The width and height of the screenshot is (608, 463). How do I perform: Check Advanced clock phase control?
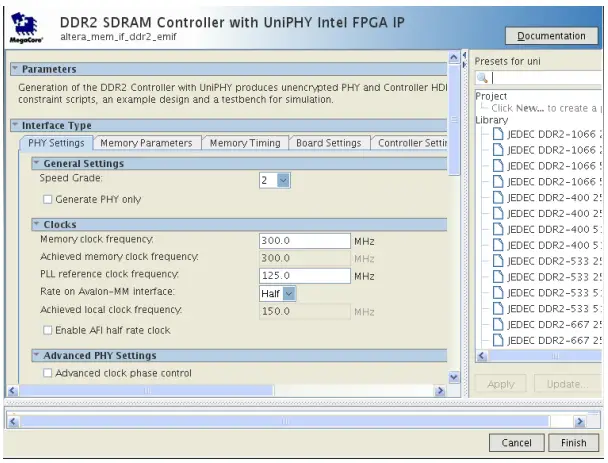pyautogui.click(x=48, y=373)
